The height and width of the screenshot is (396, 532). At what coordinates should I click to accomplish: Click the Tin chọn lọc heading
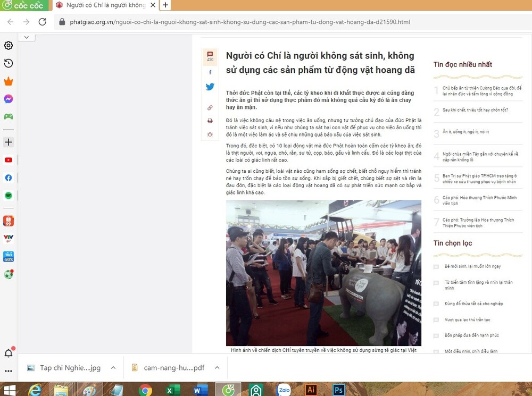coord(453,243)
